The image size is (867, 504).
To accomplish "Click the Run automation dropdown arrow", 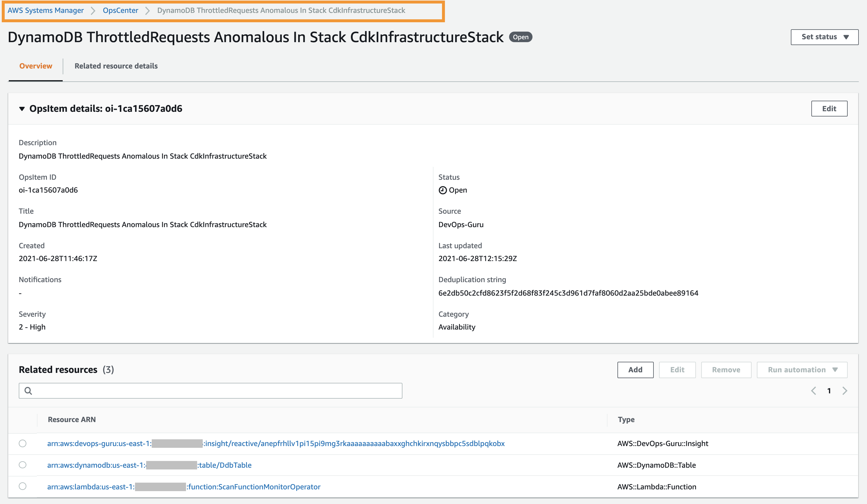I will pyautogui.click(x=837, y=369).
